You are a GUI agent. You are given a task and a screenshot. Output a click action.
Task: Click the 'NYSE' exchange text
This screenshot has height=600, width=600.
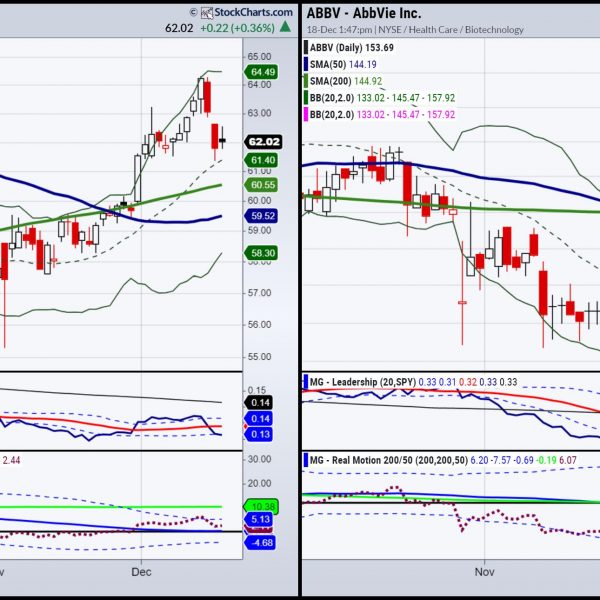(x=390, y=30)
